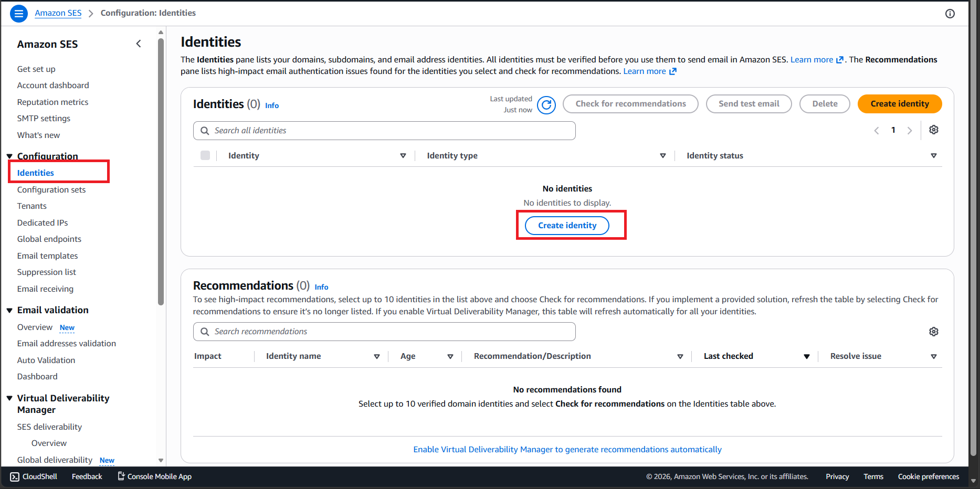
Task: Click the info circle icon in top bar
Action: tap(950, 14)
